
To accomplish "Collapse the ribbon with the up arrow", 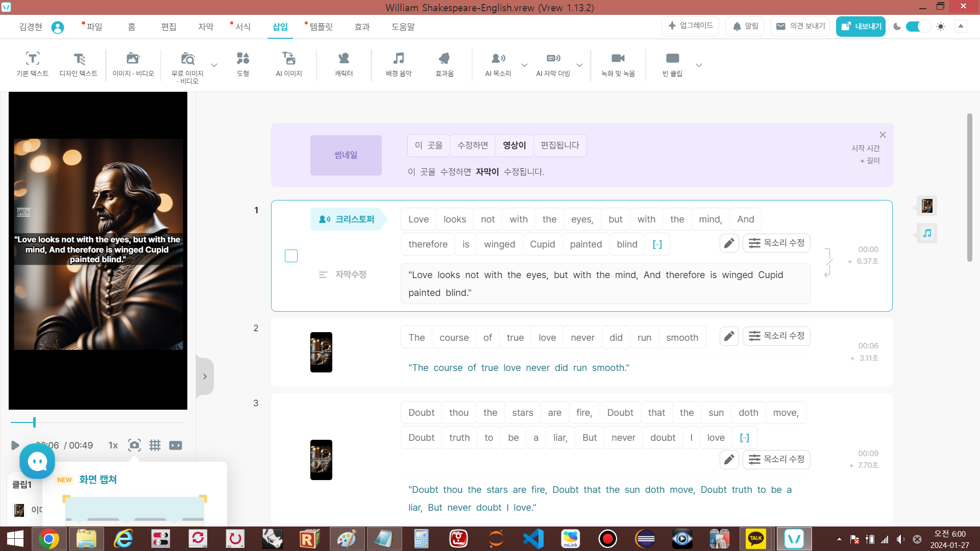I will click(x=961, y=26).
